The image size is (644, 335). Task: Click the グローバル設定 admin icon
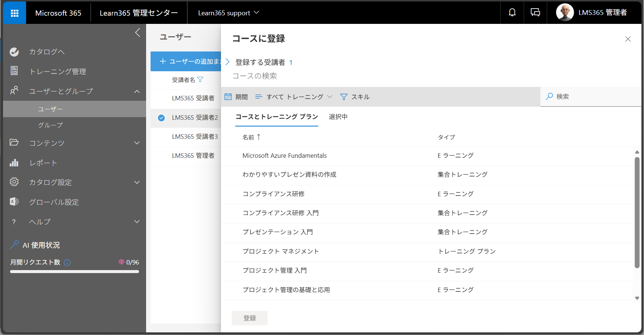[14, 202]
